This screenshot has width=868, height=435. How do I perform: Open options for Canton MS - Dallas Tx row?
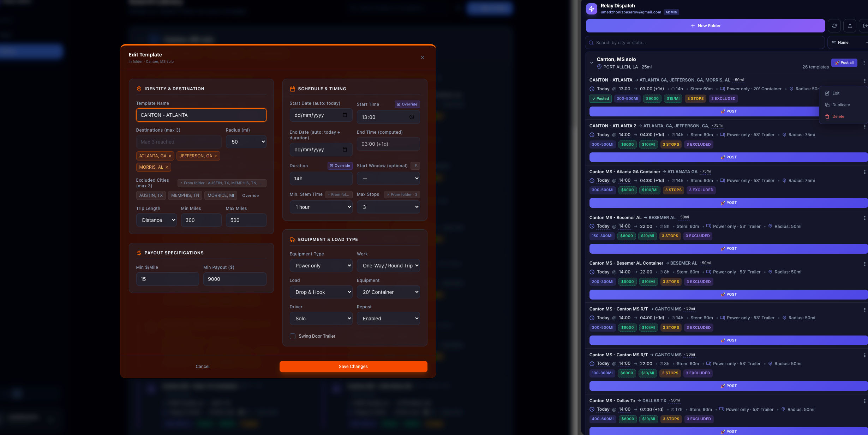864,401
